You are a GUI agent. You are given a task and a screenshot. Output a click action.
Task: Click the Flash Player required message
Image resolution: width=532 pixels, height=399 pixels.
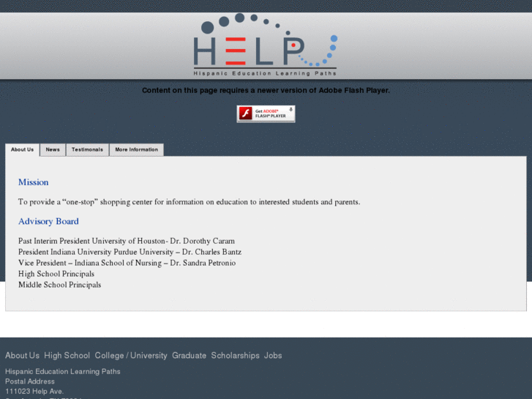pos(266,90)
